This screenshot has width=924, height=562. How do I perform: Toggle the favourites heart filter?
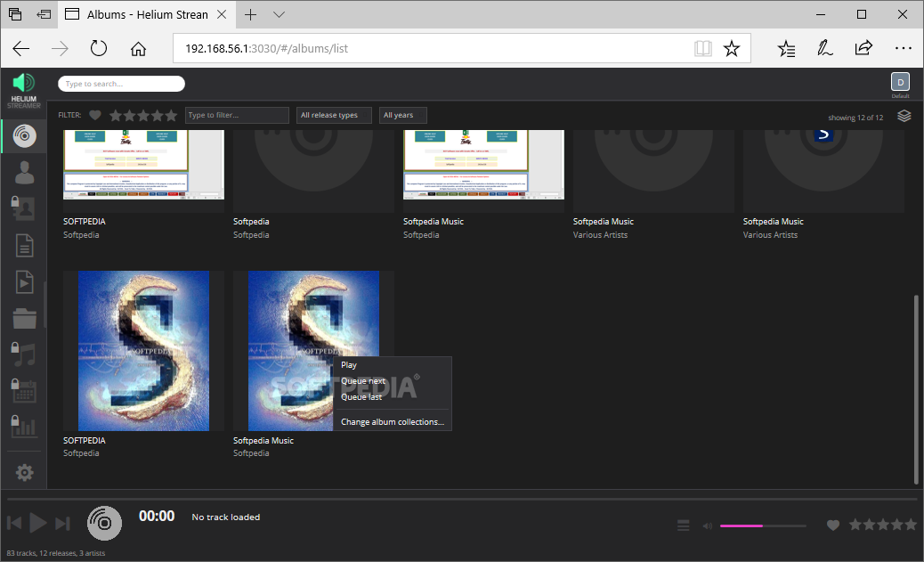pos(95,115)
